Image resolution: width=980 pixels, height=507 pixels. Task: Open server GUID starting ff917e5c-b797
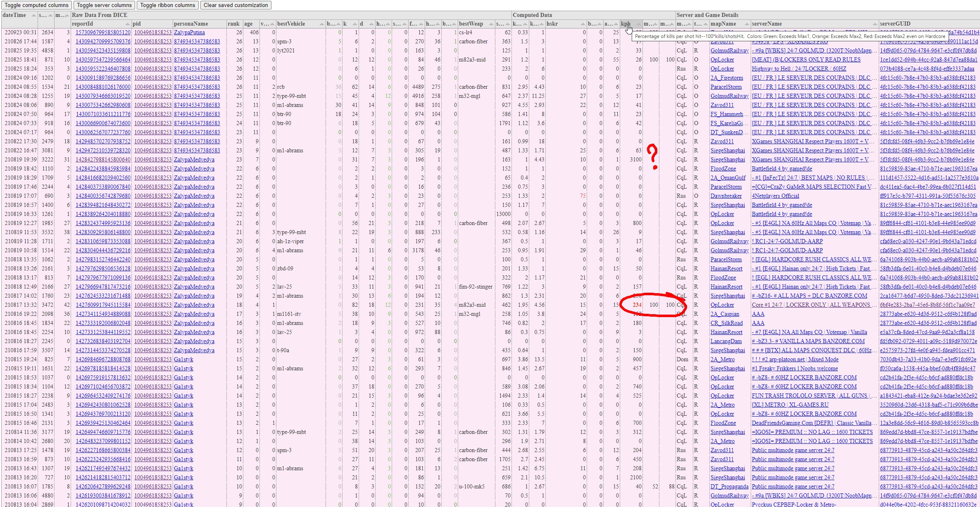[927, 196]
